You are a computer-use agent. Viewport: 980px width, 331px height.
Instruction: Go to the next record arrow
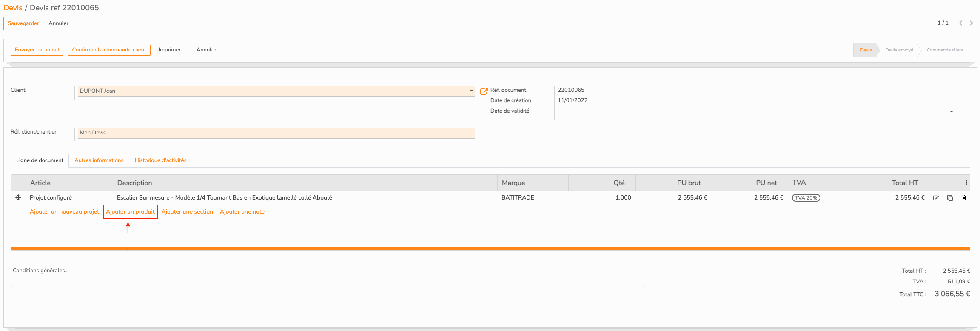(971, 23)
